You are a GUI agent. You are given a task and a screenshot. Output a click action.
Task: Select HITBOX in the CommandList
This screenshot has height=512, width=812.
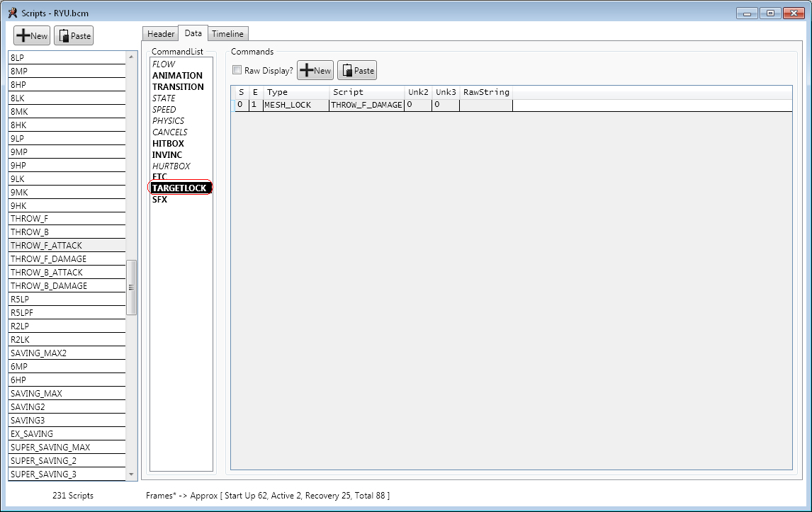click(x=168, y=144)
